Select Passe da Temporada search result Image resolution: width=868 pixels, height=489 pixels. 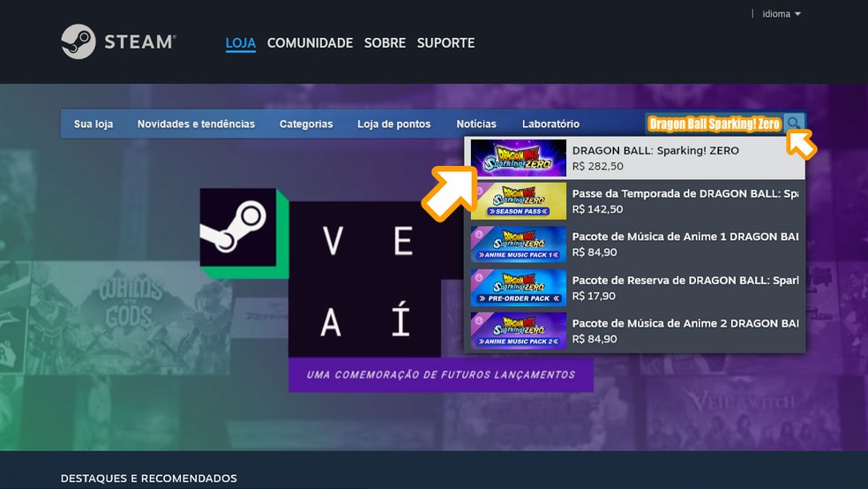[634, 201]
